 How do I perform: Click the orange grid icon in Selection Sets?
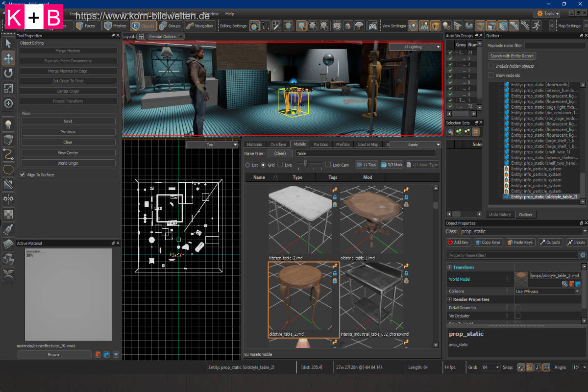[x=475, y=131]
